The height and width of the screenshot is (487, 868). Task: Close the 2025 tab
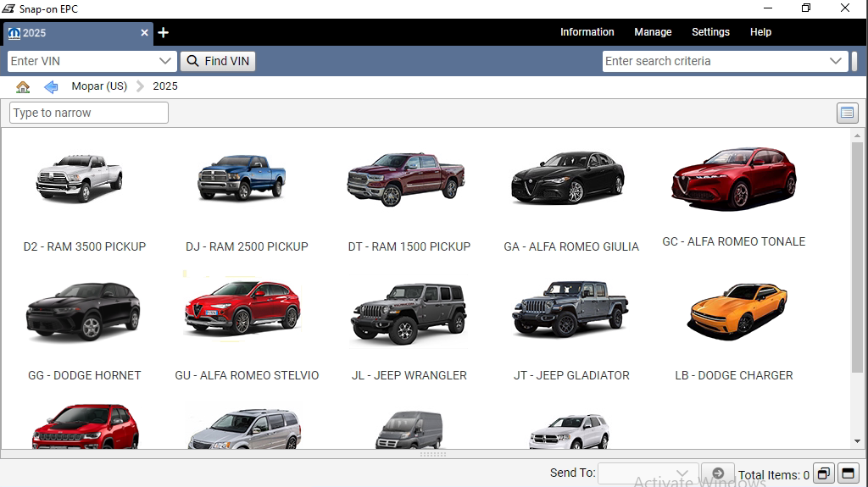point(144,33)
